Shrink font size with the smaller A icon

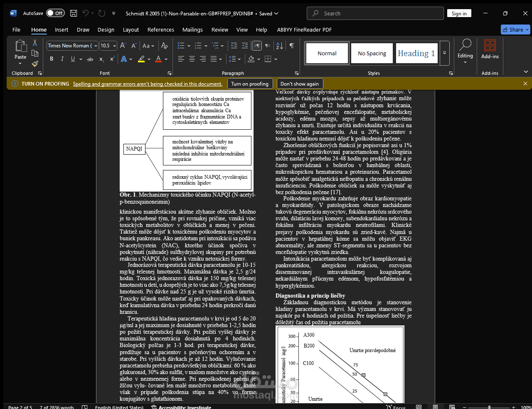click(x=134, y=46)
